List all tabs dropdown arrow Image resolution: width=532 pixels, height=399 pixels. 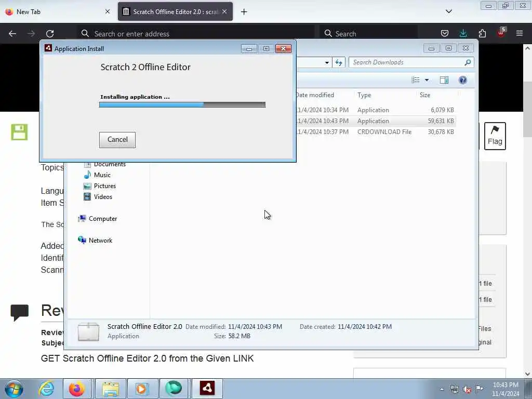point(448,11)
